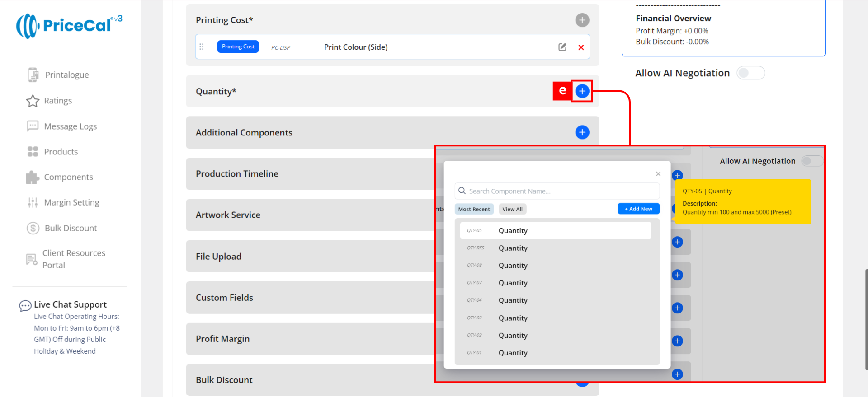Viewport: 868px width, 397px height.
Task: Remove Print Colour (Side) with red X
Action: tap(581, 47)
